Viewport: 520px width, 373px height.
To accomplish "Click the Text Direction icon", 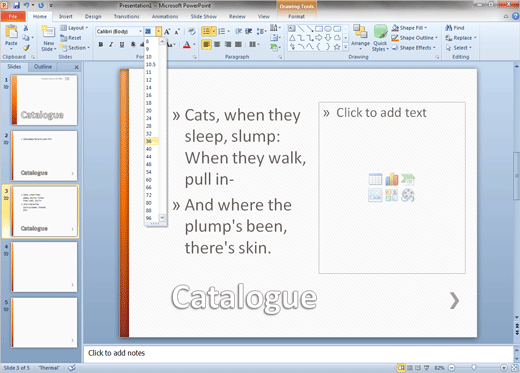I will coord(274,28).
